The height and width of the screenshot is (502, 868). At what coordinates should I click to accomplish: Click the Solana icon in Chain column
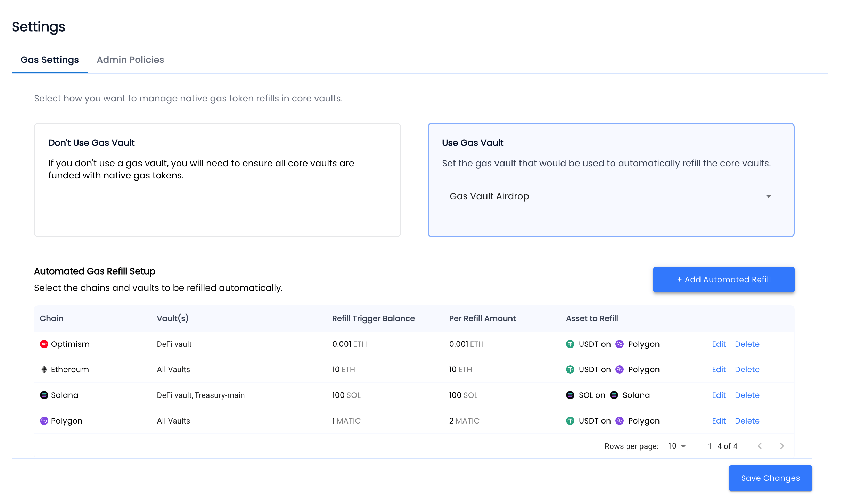point(44,395)
